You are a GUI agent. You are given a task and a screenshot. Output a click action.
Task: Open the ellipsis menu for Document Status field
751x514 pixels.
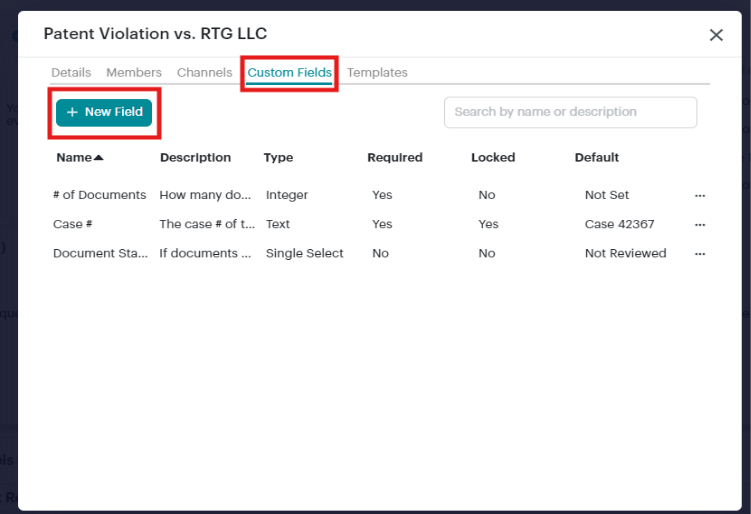pos(699,254)
